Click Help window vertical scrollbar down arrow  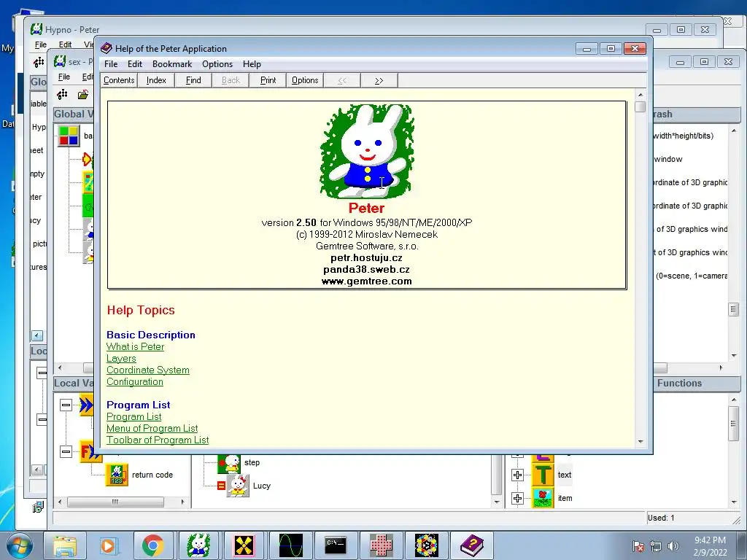640,441
